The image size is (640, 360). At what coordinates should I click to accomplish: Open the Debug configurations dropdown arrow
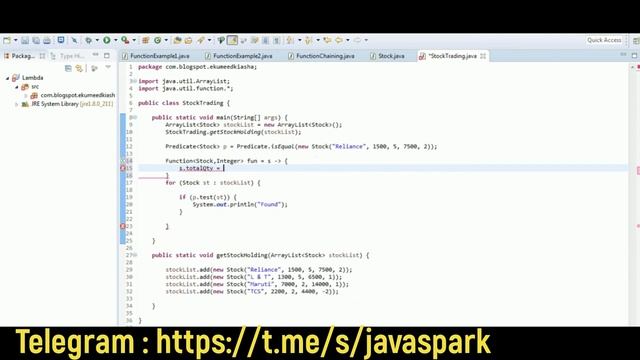(x=97, y=40)
